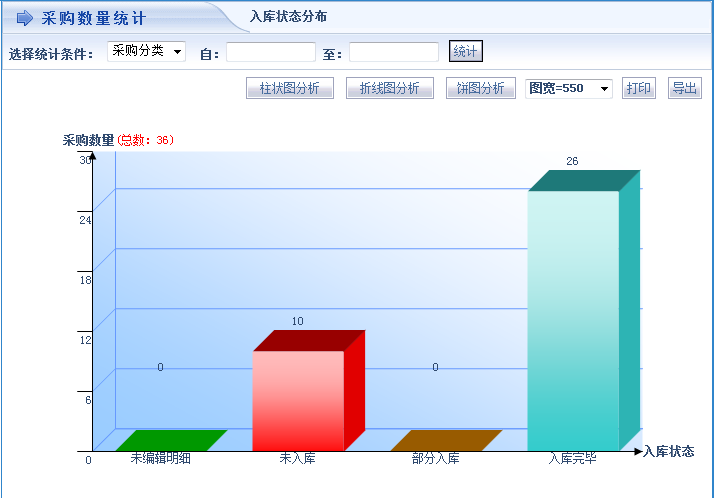The width and height of the screenshot is (714, 498).
Task: Switch to 折线图分析 line chart view
Action: pos(389,88)
